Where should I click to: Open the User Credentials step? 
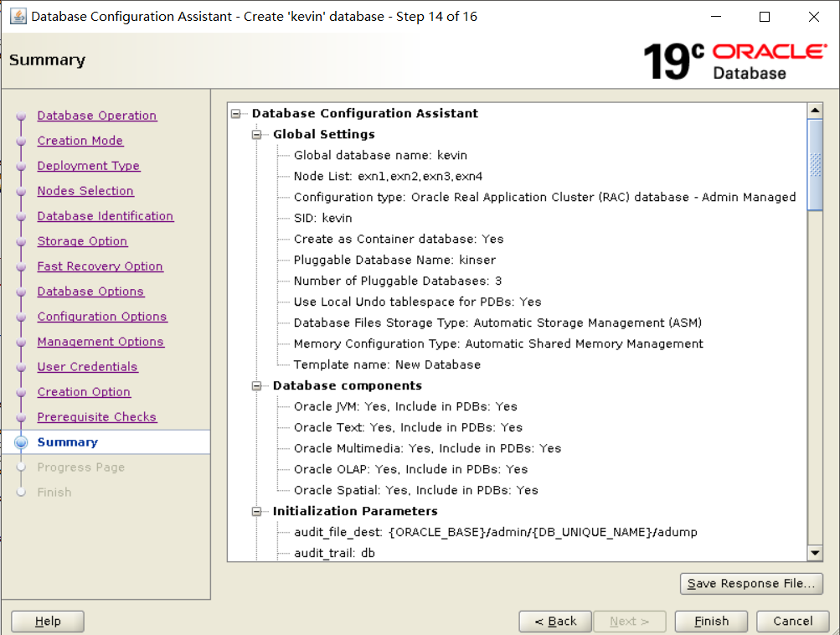(x=87, y=367)
